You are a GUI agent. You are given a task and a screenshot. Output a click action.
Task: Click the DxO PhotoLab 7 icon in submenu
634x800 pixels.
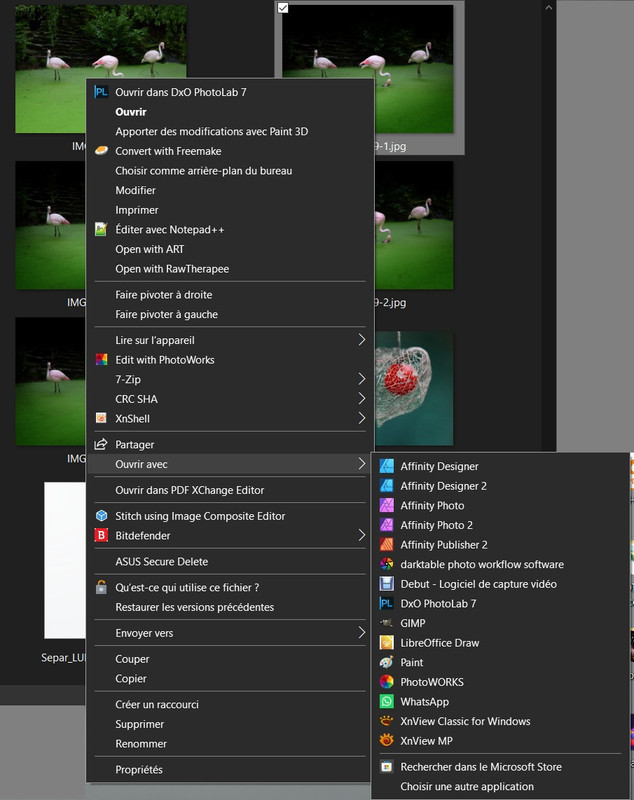pyautogui.click(x=387, y=604)
